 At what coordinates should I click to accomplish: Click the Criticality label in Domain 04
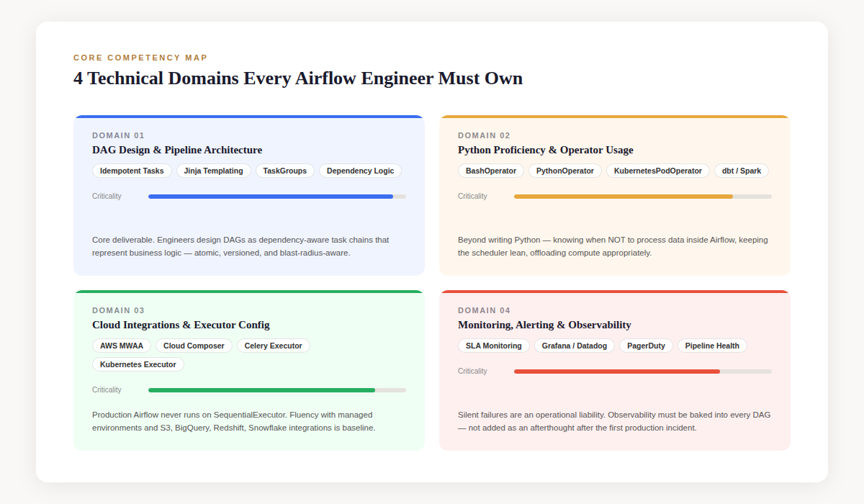pos(472,371)
